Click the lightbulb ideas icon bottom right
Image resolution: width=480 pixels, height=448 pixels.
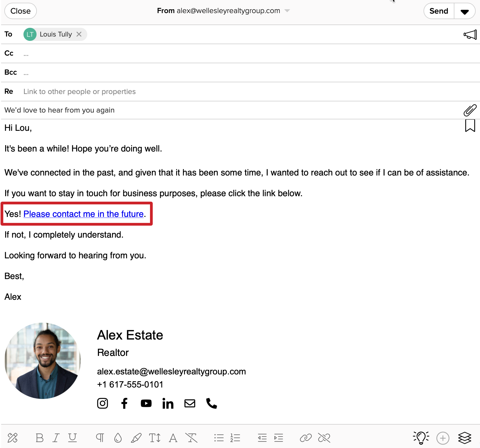point(421,438)
